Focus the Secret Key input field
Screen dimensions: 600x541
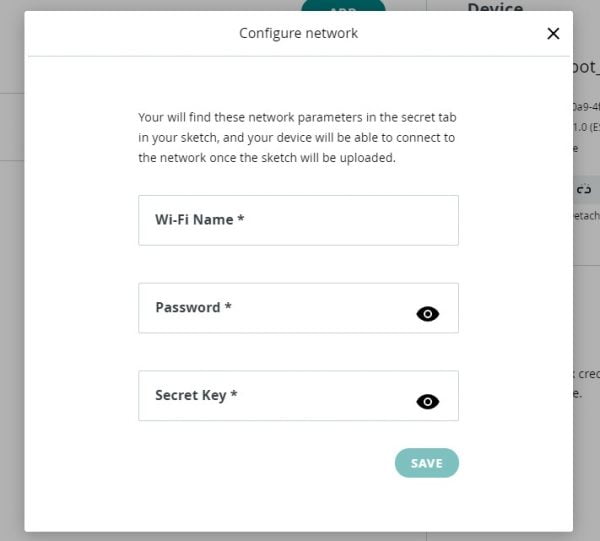tap(298, 396)
